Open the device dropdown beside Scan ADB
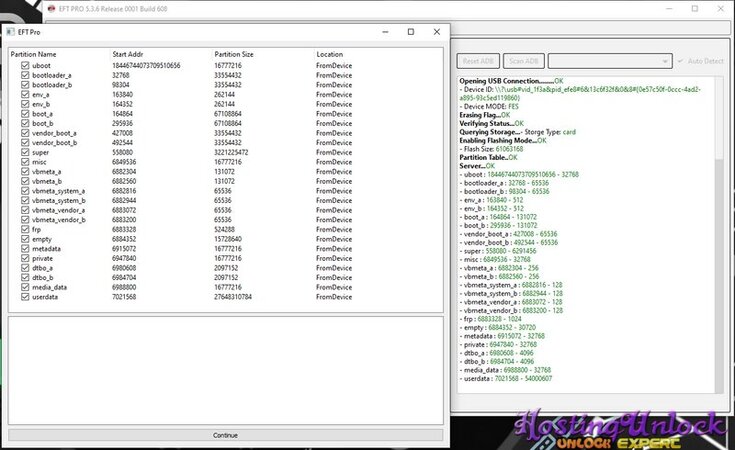735x450 pixels. 608,61
